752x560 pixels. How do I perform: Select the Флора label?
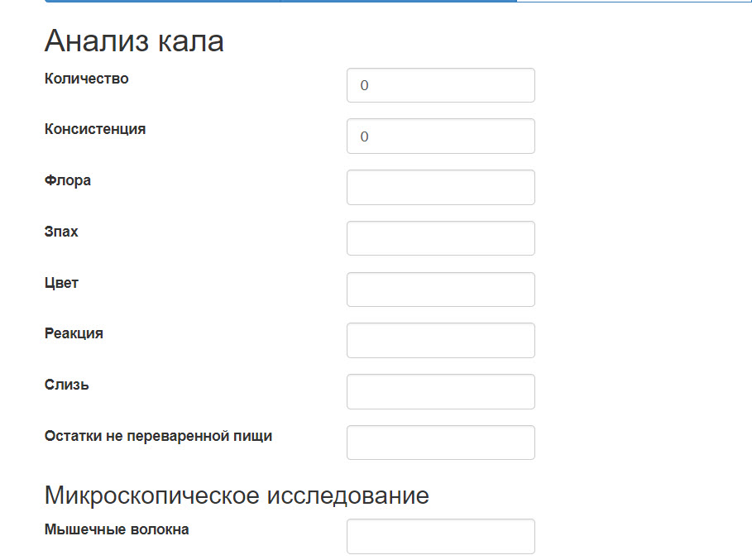[68, 180]
